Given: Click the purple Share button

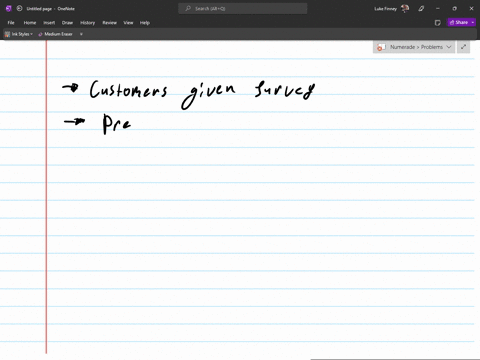Looking at the screenshot, I should (459, 22).
